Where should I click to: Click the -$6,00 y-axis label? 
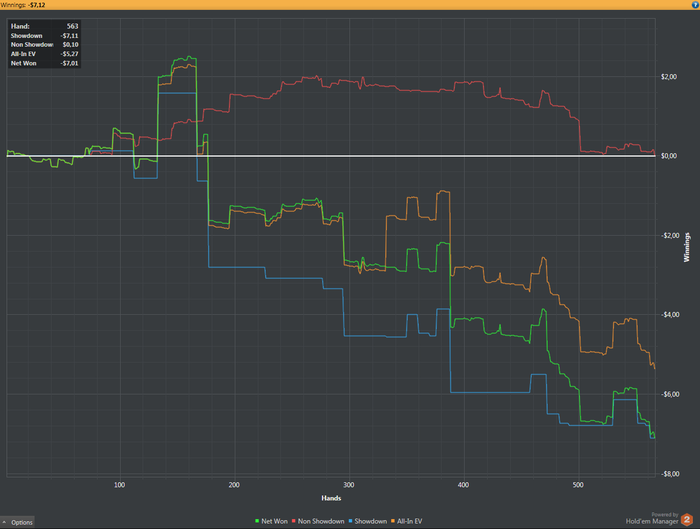pos(670,394)
